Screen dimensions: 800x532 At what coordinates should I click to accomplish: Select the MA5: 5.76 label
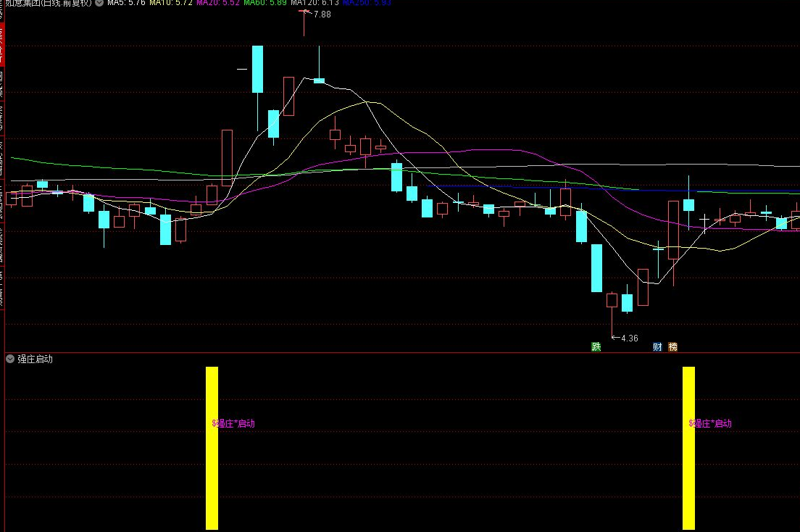126,3
